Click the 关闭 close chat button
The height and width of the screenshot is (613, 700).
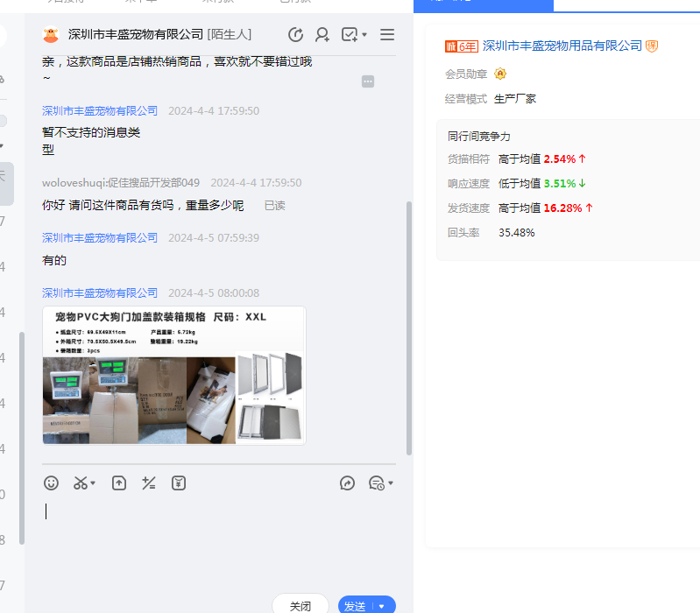click(x=301, y=605)
